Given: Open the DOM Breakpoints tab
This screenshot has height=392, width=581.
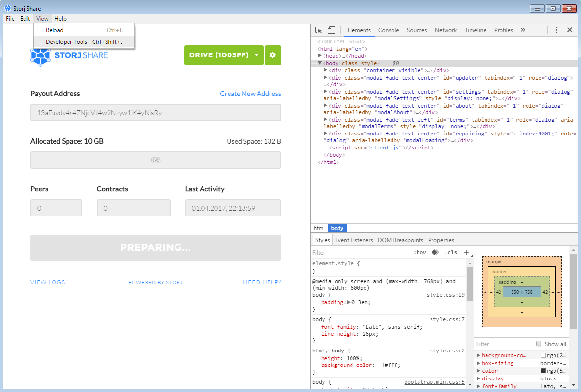Looking at the screenshot, I should (401, 240).
